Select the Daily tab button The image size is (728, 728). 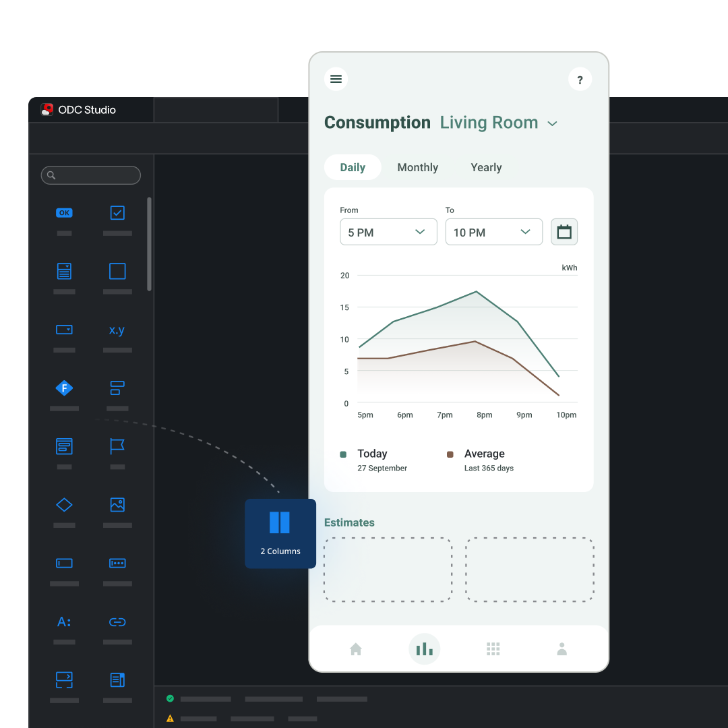tap(353, 168)
